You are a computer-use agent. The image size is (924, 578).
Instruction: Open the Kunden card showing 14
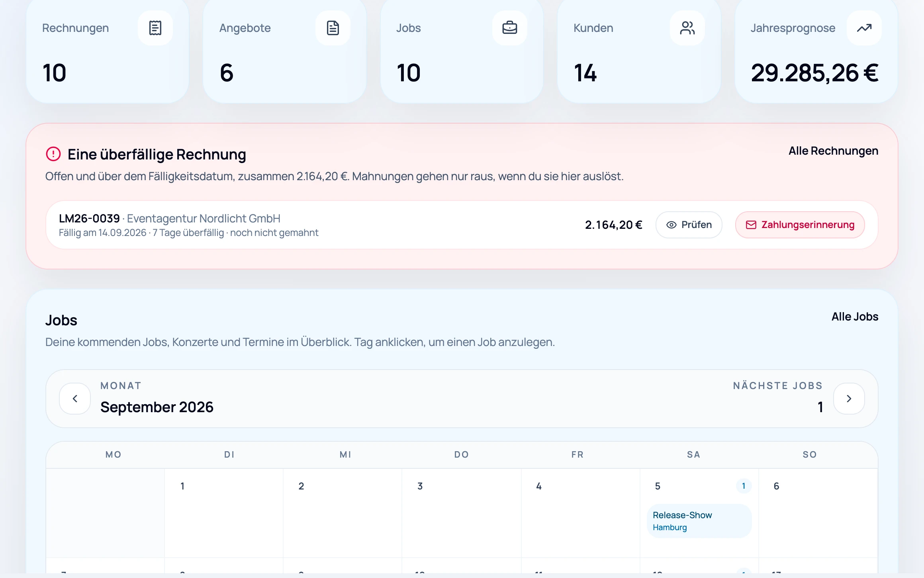tap(639, 51)
